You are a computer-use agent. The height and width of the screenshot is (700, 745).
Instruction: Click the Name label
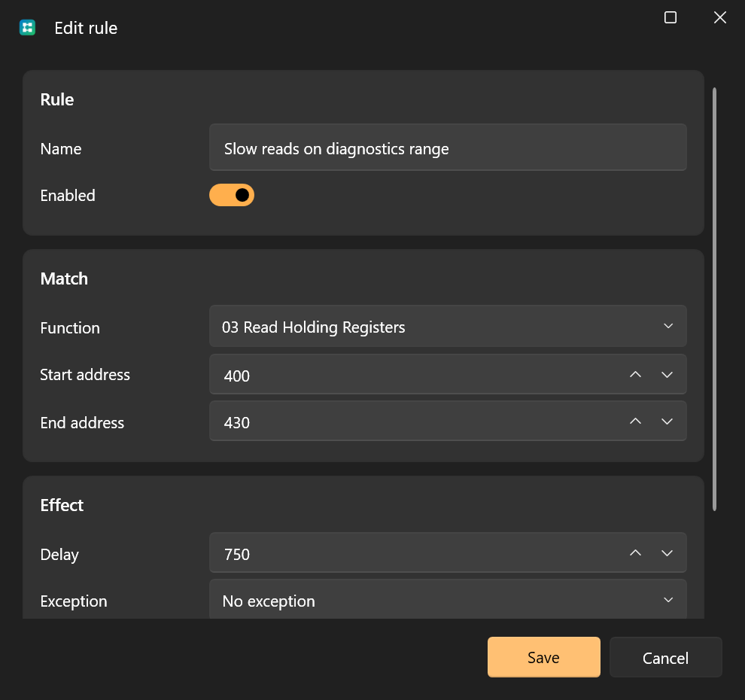tap(61, 149)
